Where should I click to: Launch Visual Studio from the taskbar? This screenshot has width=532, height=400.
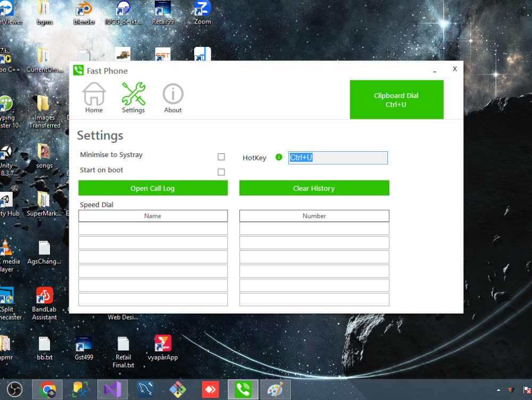112,389
